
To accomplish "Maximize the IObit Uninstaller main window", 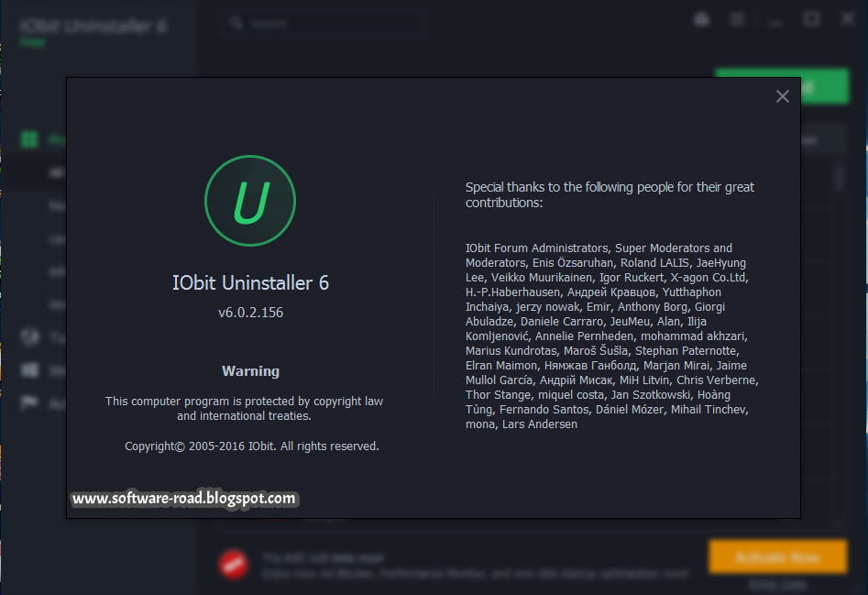I will point(811,19).
